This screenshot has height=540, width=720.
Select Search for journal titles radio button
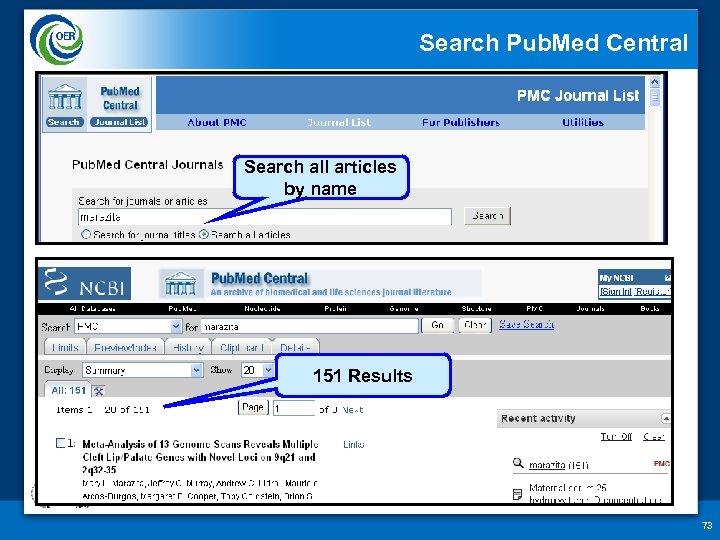tap(85, 234)
